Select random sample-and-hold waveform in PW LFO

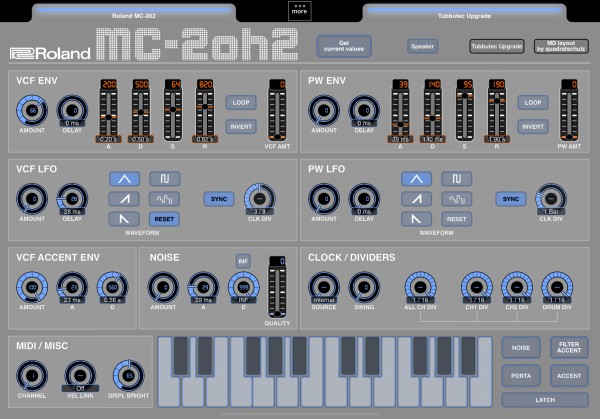click(x=457, y=199)
